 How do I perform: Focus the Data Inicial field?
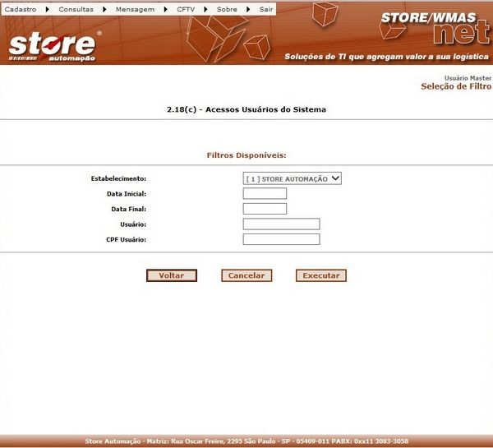click(x=265, y=194)
